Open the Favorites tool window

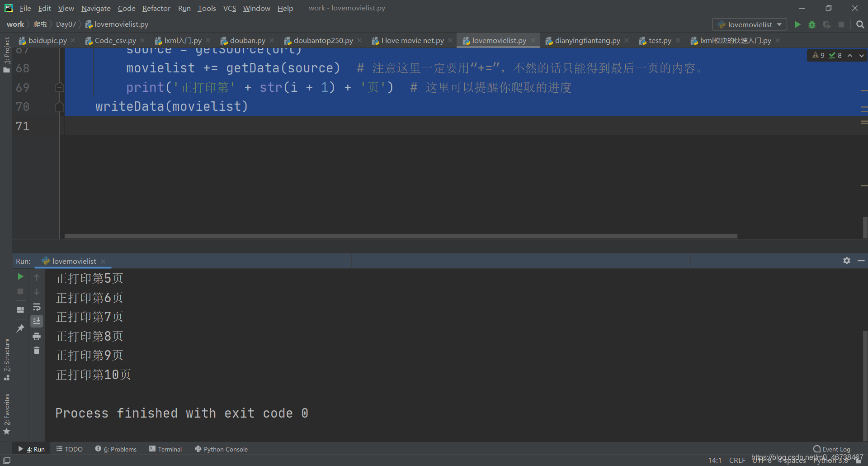tap(6, 414)
